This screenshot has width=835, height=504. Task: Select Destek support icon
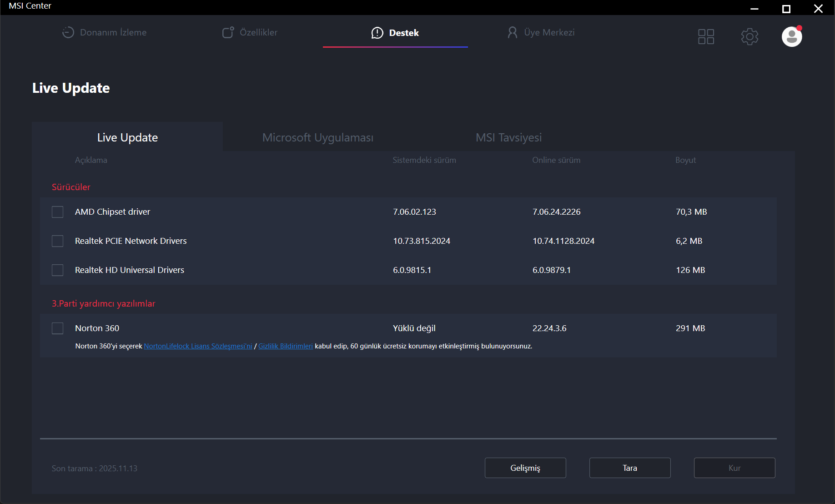(x=377, y=33)
